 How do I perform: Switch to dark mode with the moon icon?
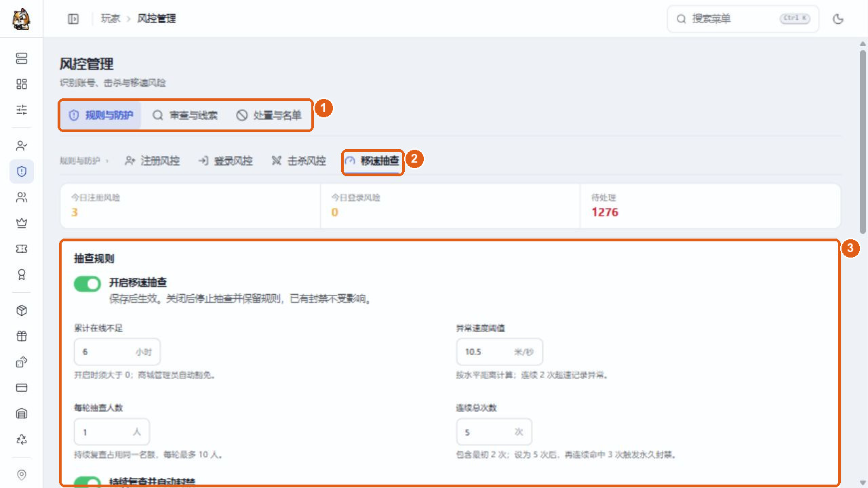click(x=838, y=19)
